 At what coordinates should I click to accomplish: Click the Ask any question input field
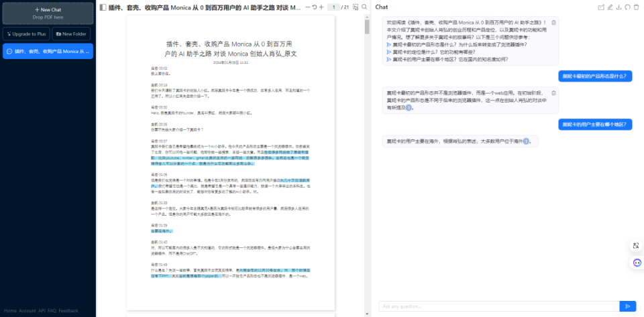499,306
